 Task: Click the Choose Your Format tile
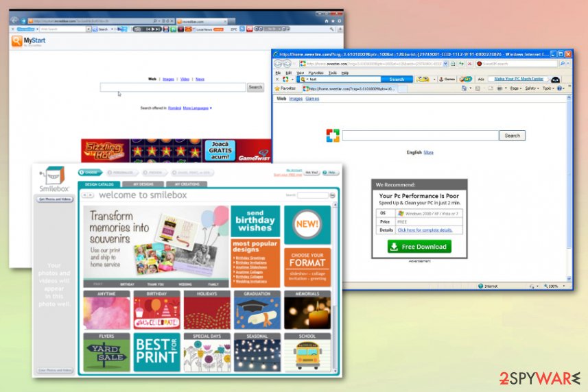click(x=307, y=267)
